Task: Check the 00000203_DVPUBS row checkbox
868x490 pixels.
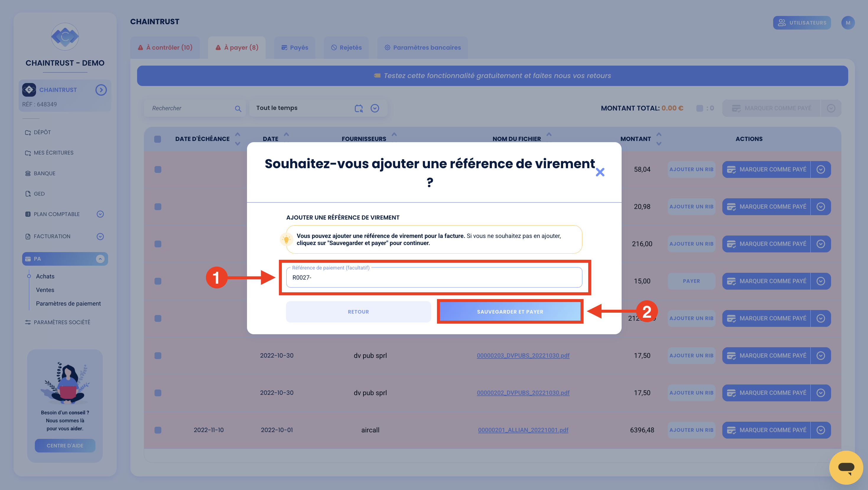Action: tap(158, 356)
